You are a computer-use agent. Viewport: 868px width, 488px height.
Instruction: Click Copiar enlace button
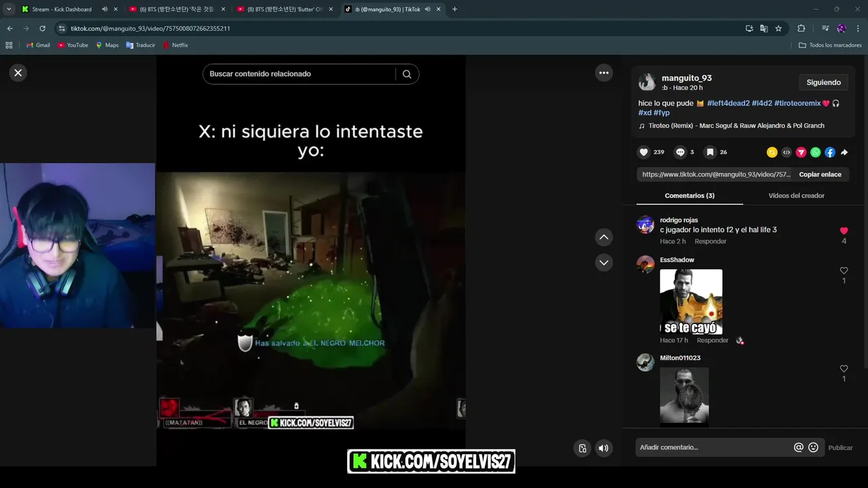(820, 174)
